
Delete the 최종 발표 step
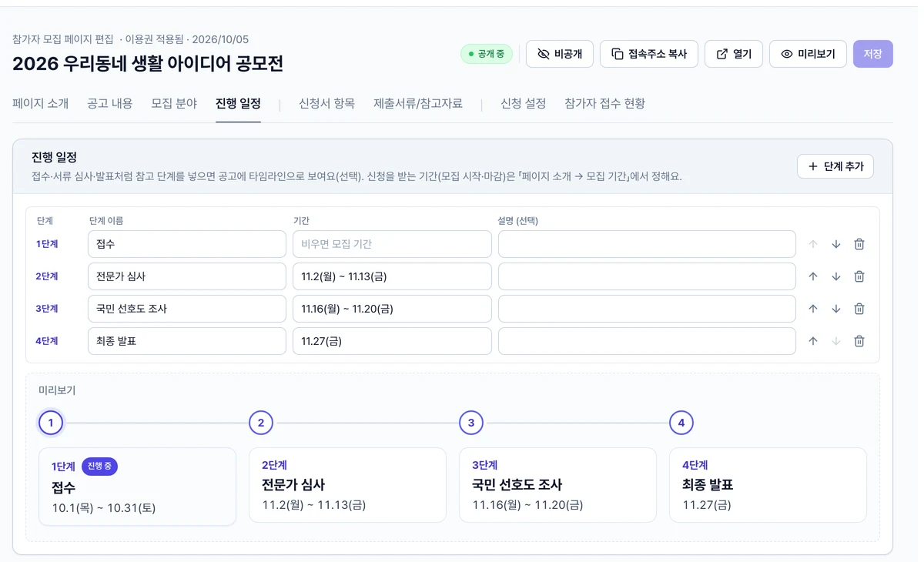(859, 341)
